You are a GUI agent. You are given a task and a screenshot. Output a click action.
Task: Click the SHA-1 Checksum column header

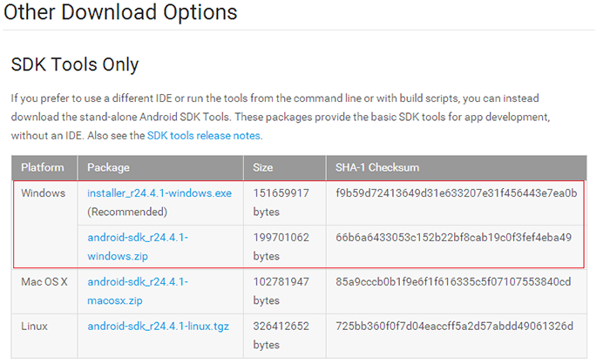pyautogui.click(x=379, y=167)
